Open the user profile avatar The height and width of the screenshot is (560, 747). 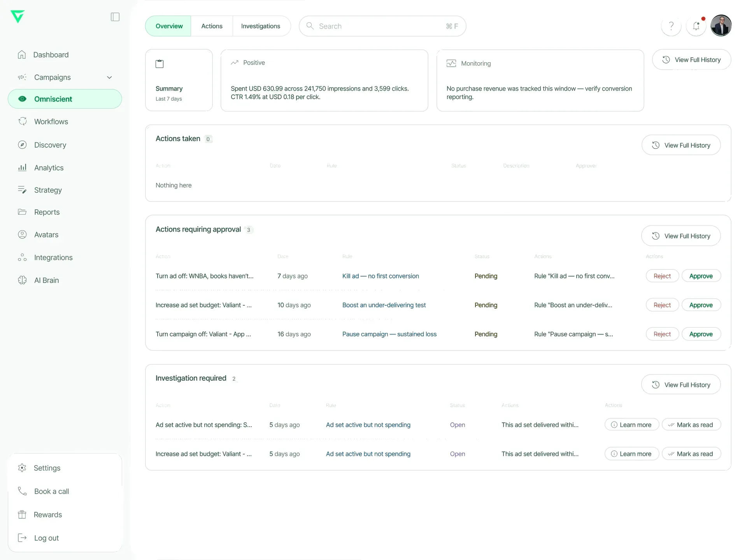(721, 26)
